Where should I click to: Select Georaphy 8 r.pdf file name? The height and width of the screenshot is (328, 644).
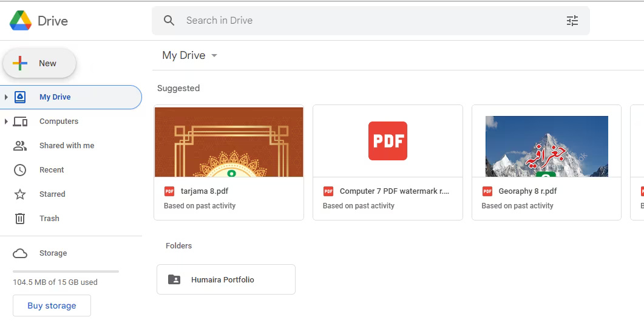click(x=528, y=191)
